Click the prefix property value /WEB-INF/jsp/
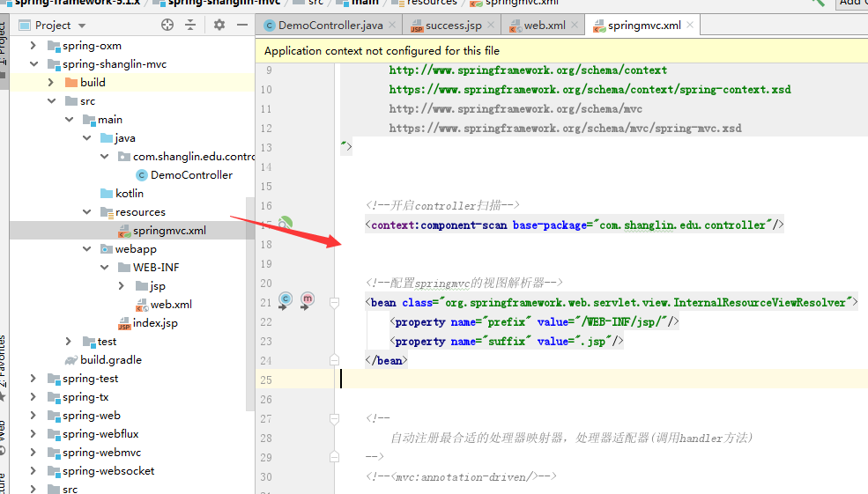Screen dimensions: 868x494 pos(620,322)
